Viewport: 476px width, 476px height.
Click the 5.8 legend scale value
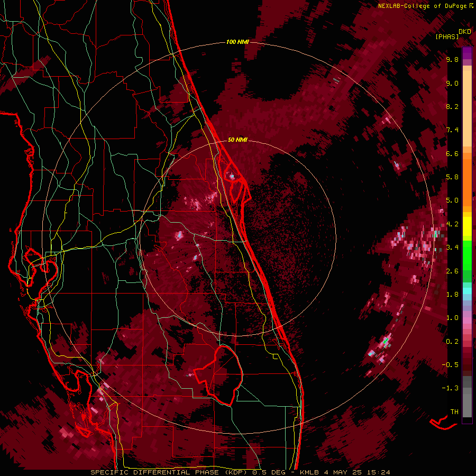452,177
